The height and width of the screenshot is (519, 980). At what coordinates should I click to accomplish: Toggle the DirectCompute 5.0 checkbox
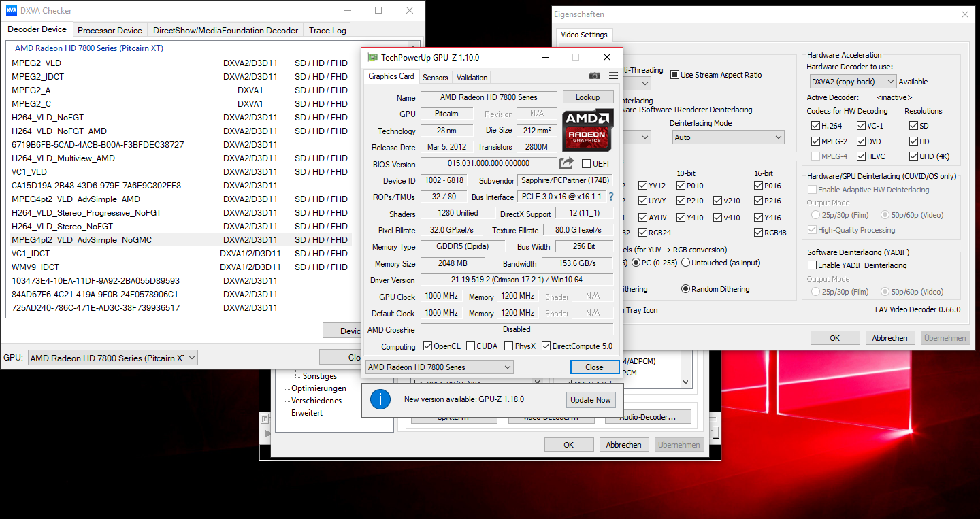point(546,346)
